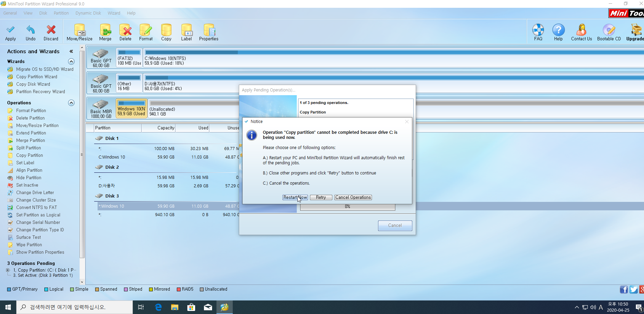Screen dimensions: 644x314
Task: Click Twitter share icon
Action: (x=633, y=290)
